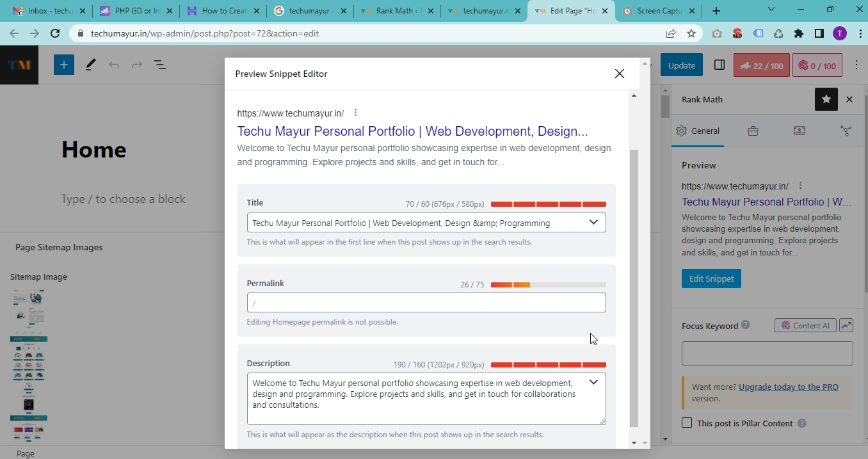Image resolution: width=868 pixels, height=459 pixels.
Task: Open Content AI score 0/100
Action: [817, 65]
